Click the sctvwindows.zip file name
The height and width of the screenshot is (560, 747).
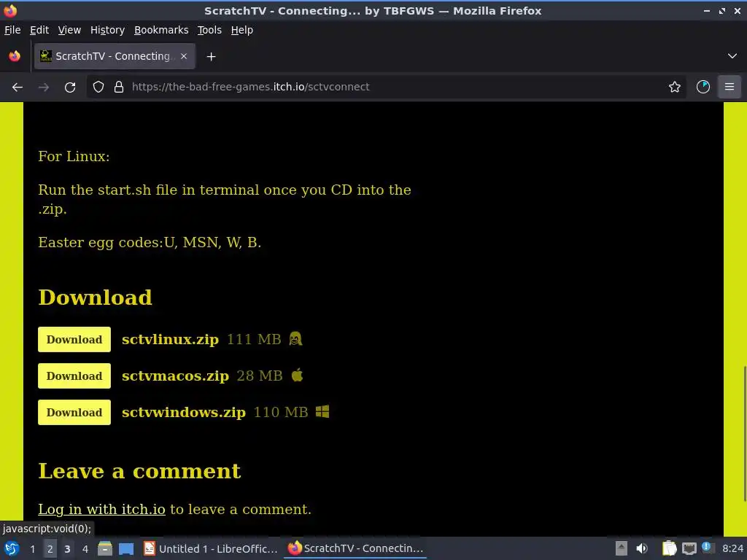183,413
